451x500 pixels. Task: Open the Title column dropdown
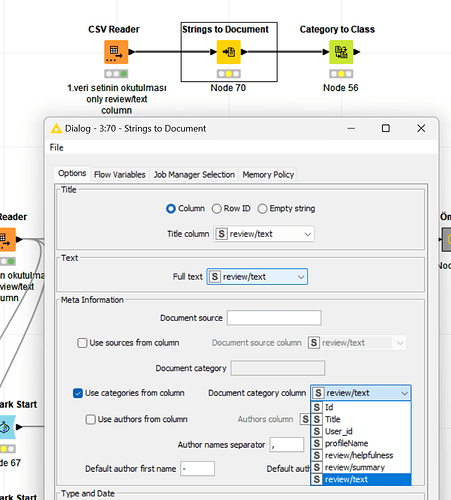264,234
